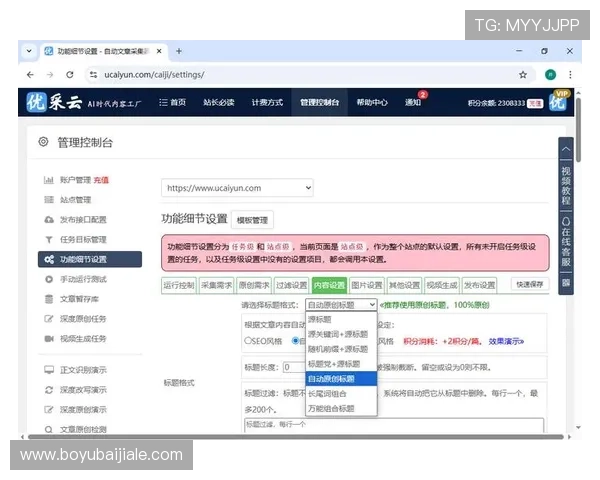Open 帮助中心 in the top navigation
This screenshot has width=600, height=480.
tap(372, 102)
